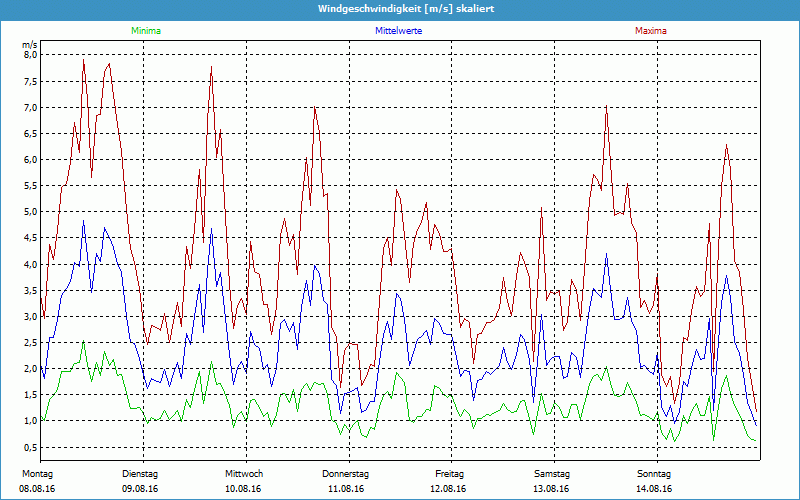Screen dimensions: 800x500
Task: Click the 6,5 y-axis value
Action: 31,133
